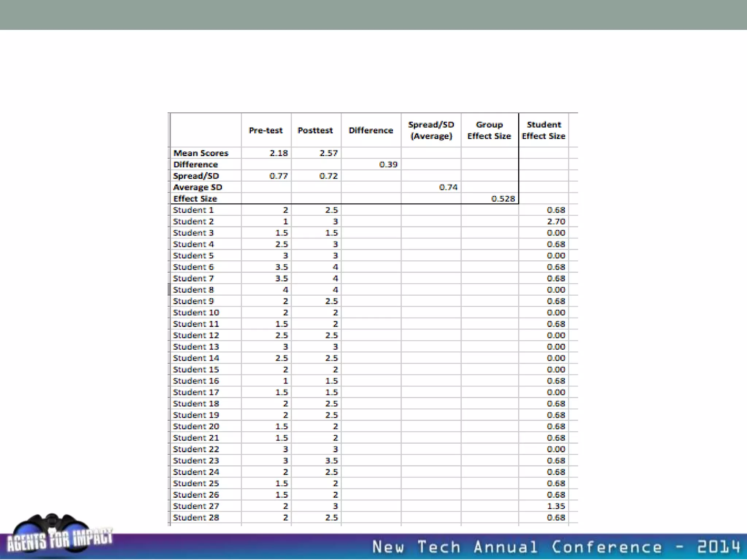Click the Spread/SD (Average) header cell
Image resolution: width=747 pixels, height=560 pixels.
coord(431,131)
